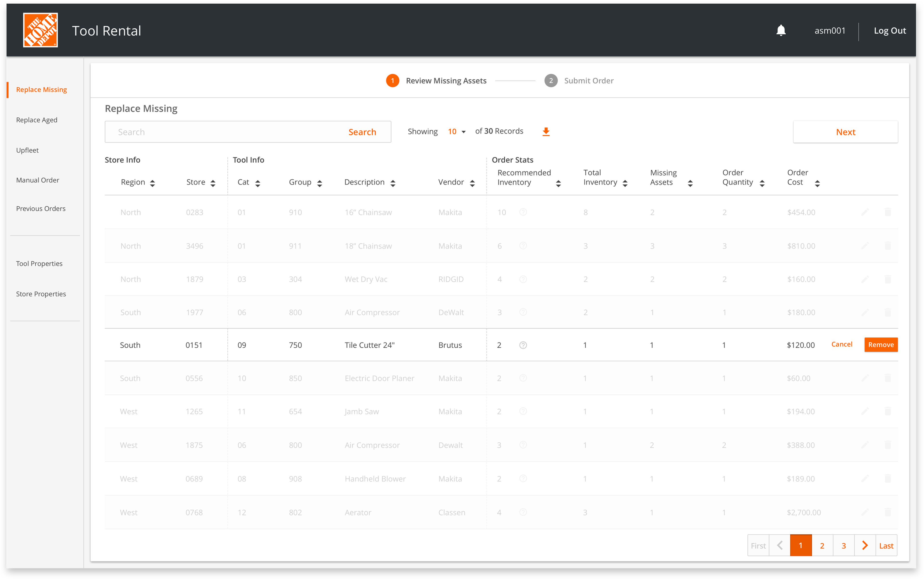The image size is (924, 579).
Task: Click the Next button
Action: (x=845, y=132)
